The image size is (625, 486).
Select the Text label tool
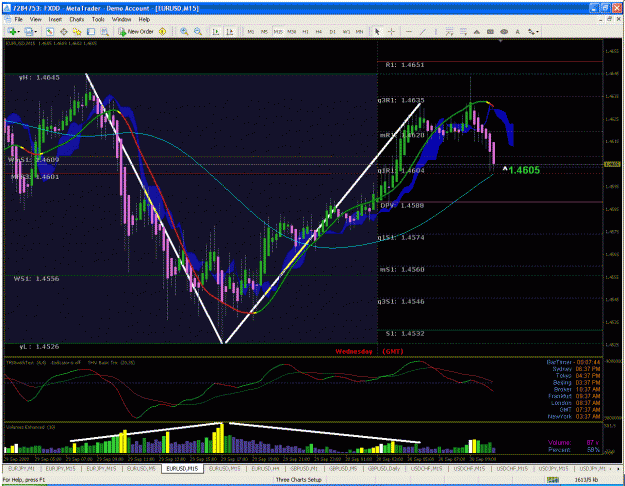(517, 31)
